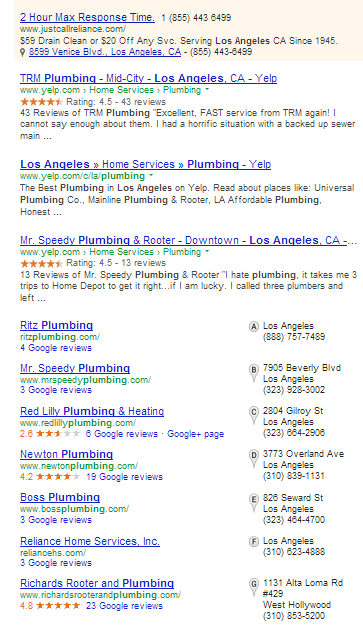Click map marker A beside Ritz Plumbing
The height and width of the screenshot is (625, 363).
pyautogui.click(x=254, y=327)
